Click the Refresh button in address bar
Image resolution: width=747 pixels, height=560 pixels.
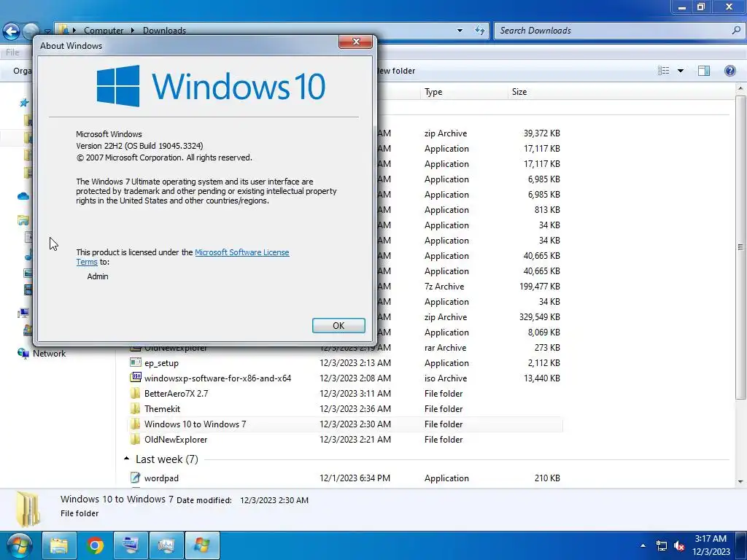click(x=480, y=31)
